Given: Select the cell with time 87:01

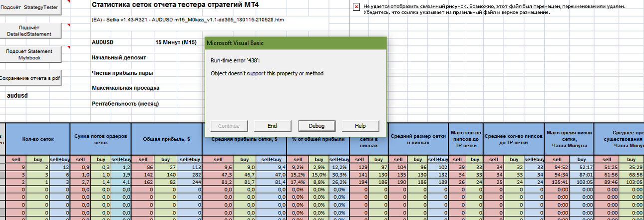Looking at the screenshot, I should tap(581, 174).
